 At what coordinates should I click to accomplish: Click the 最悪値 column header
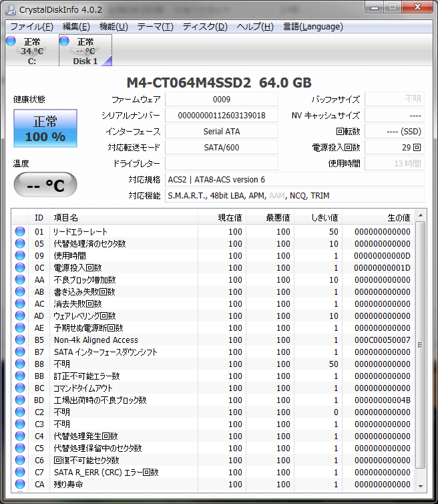point(270,218)
